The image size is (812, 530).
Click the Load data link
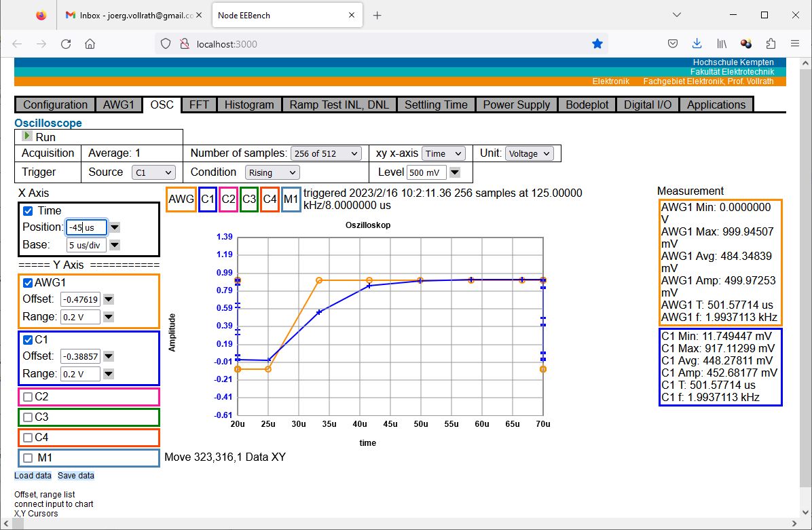[33, 476]
